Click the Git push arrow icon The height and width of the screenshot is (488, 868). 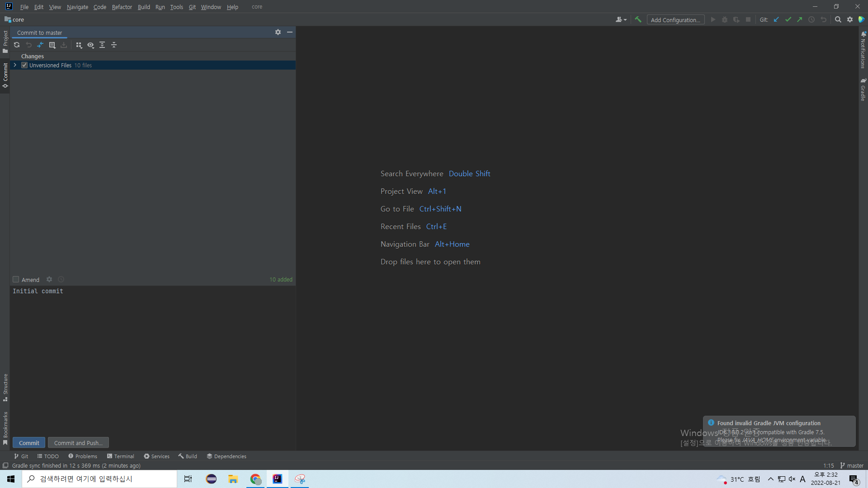[x=800, y=19]
